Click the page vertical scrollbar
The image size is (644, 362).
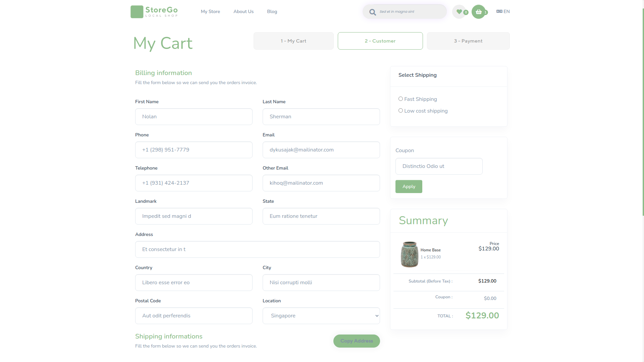pyautogui.click(x=643, y=111)
